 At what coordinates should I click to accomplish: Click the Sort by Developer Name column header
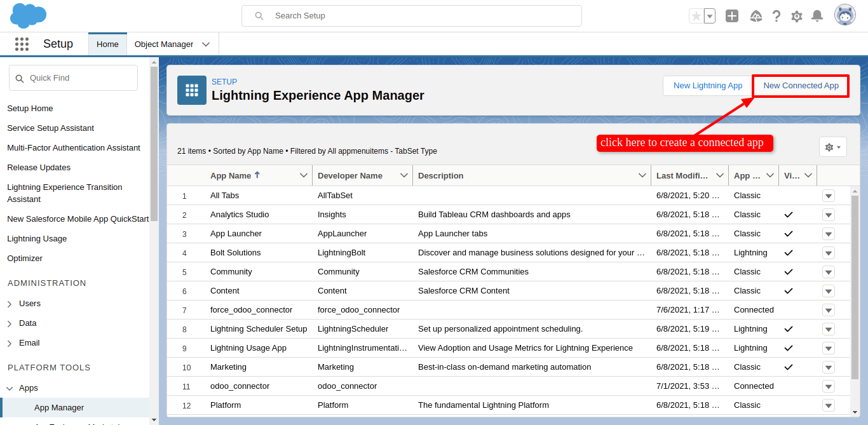[350, 175]
